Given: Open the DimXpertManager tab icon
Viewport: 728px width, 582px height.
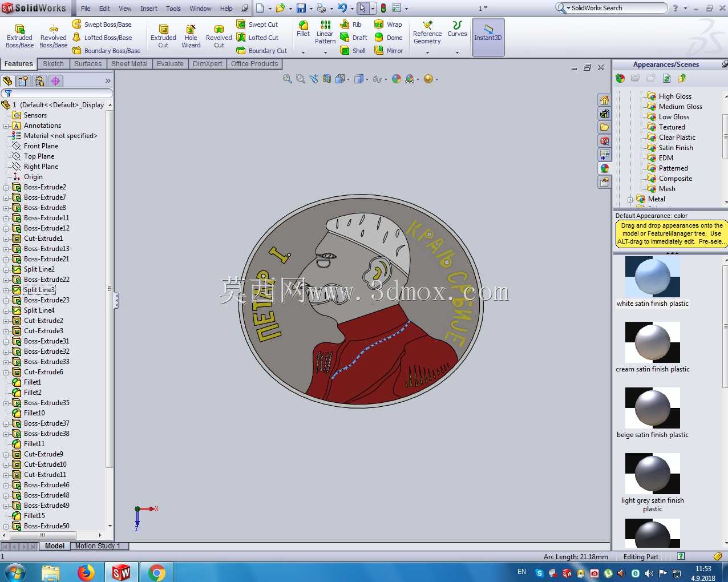Looking at the screenshot, I should click(55, 81).
